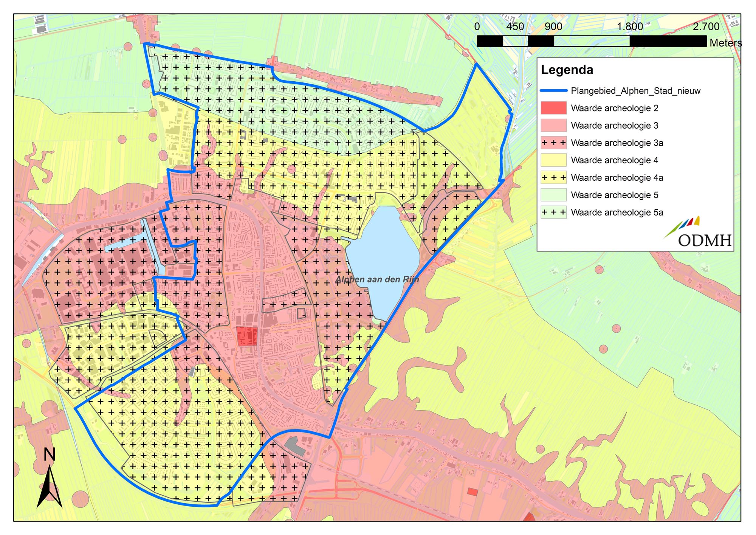This screenshot has height=535, width=756.
Task: Click the Waarde archeologie 3 pink swatch
Action: [x=553, y=126]
